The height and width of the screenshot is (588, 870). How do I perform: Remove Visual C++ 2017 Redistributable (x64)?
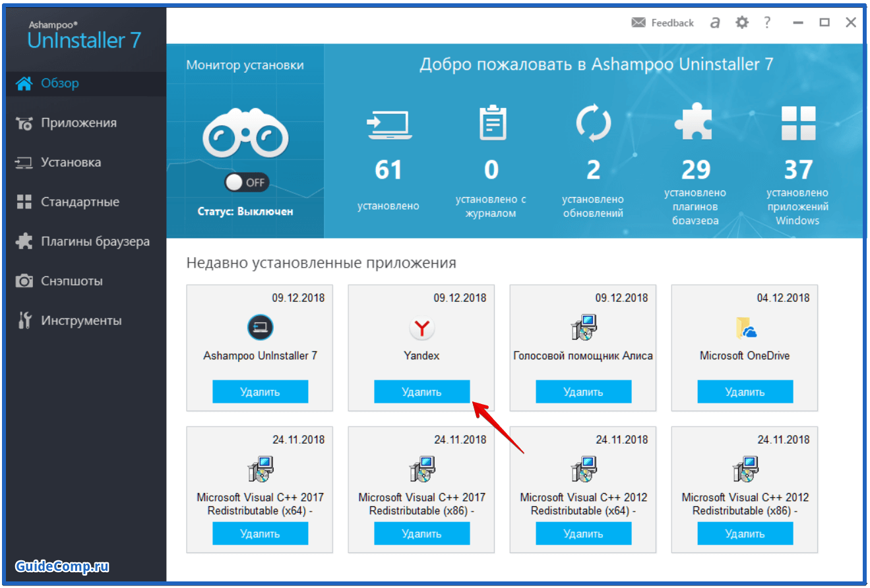click(260, 533)
